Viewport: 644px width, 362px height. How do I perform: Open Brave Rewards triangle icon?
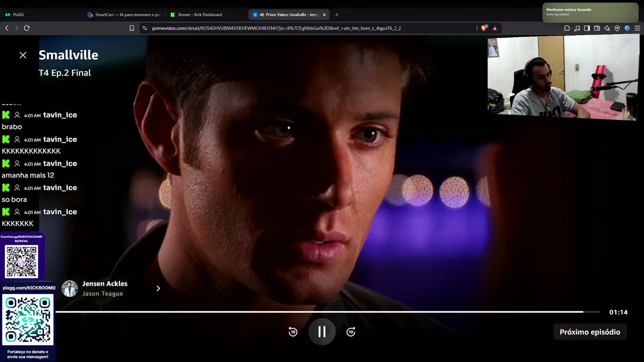(x=495, y=28)
